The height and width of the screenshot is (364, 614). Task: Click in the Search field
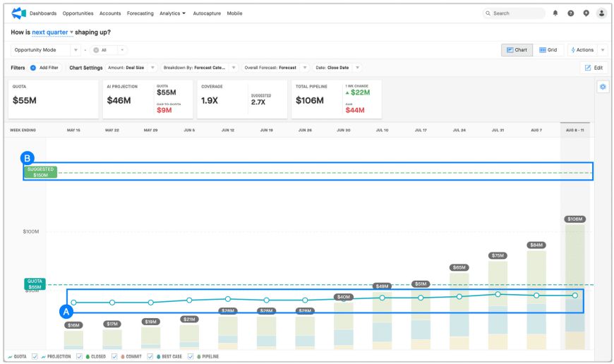[x=514, y=13]
